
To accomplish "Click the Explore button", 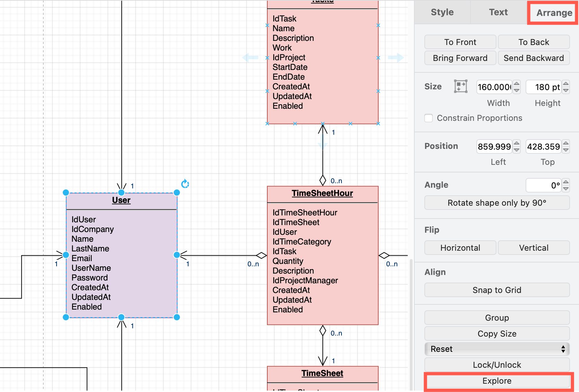I will (497, 381).
